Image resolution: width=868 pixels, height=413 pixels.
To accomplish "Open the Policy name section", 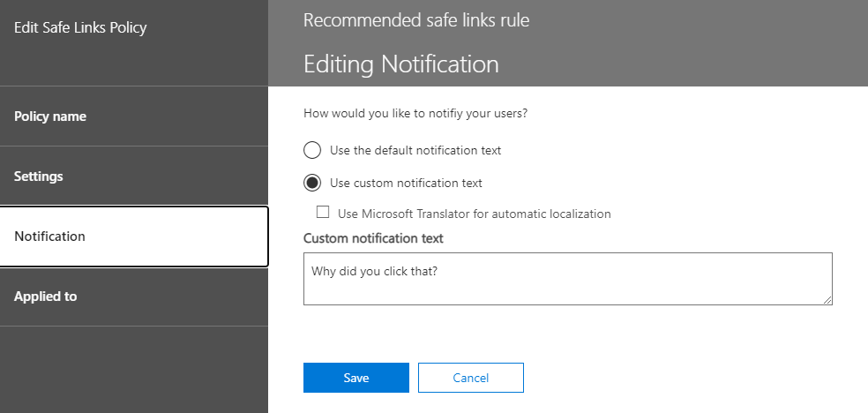I will click(x=134, y=116).
